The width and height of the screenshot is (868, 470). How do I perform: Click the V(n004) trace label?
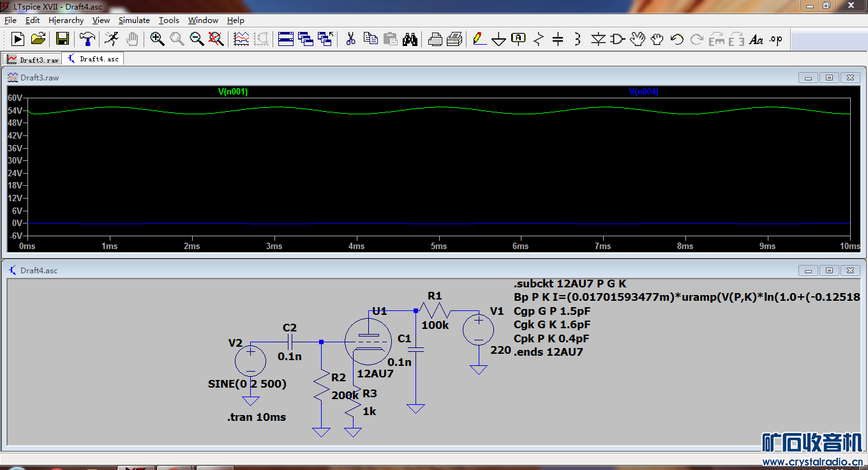[643, 92]
